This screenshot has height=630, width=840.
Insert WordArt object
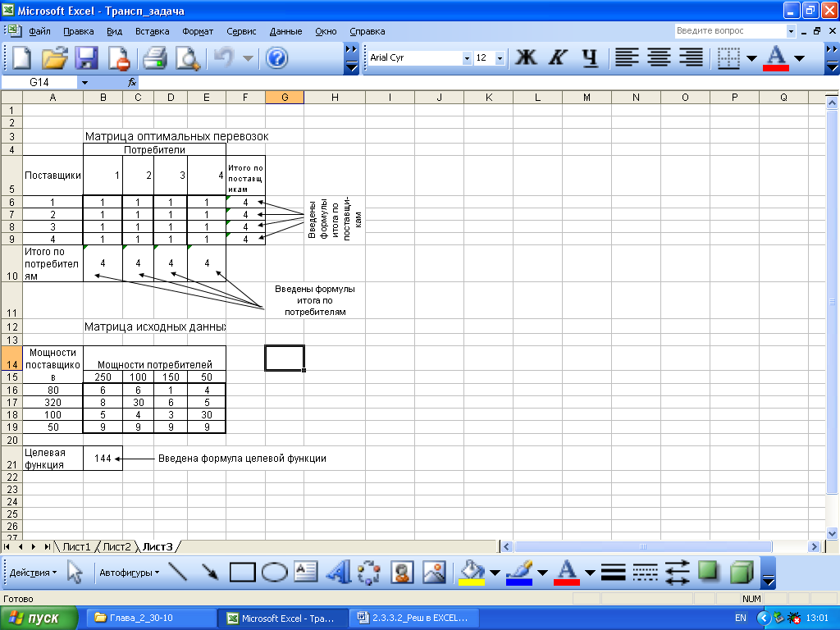click(x=338, y=572)
